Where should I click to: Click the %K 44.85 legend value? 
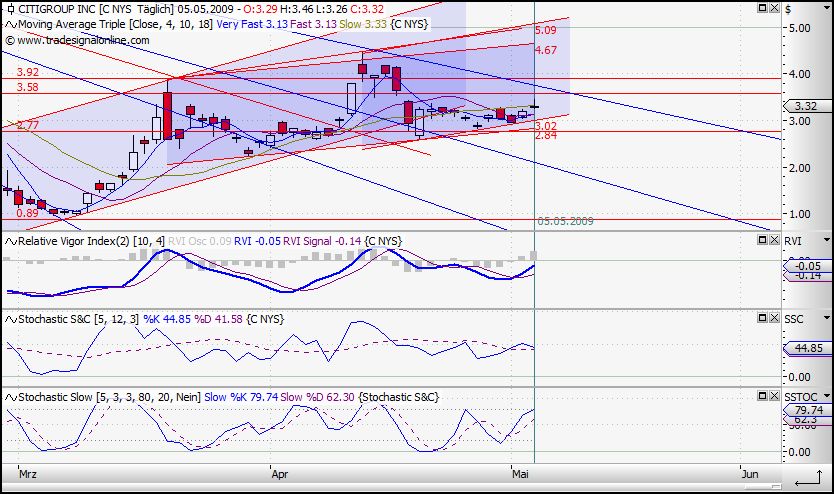(167, 319)
